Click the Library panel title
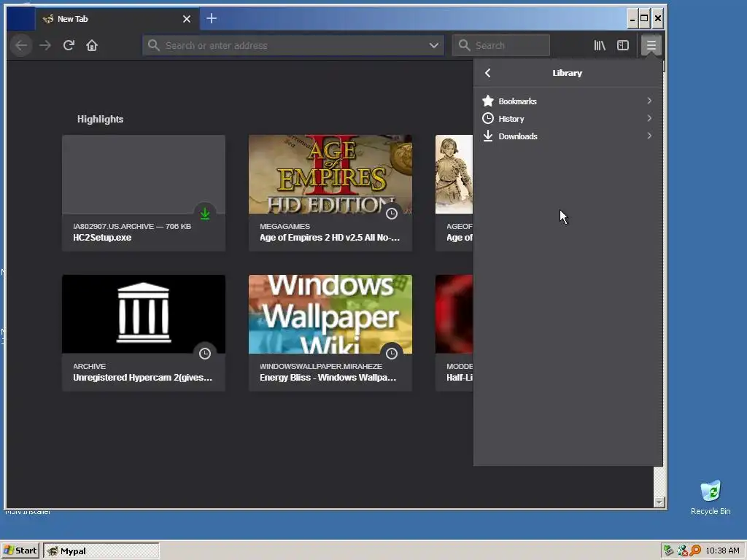This screenshot has width=747, height=560. (568, 73)
